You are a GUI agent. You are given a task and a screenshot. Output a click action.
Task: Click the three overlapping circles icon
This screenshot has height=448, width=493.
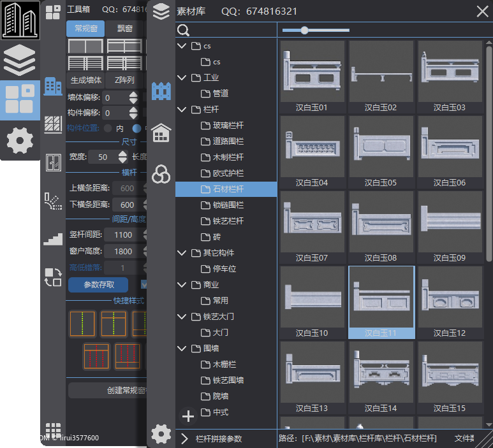click(161, 173)
